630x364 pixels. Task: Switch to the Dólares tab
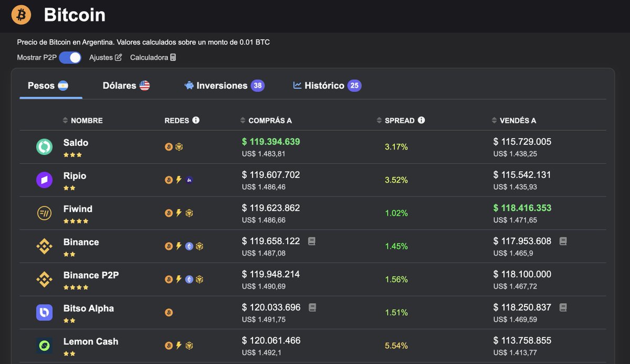pyautogui.click(x=126, y=85)
